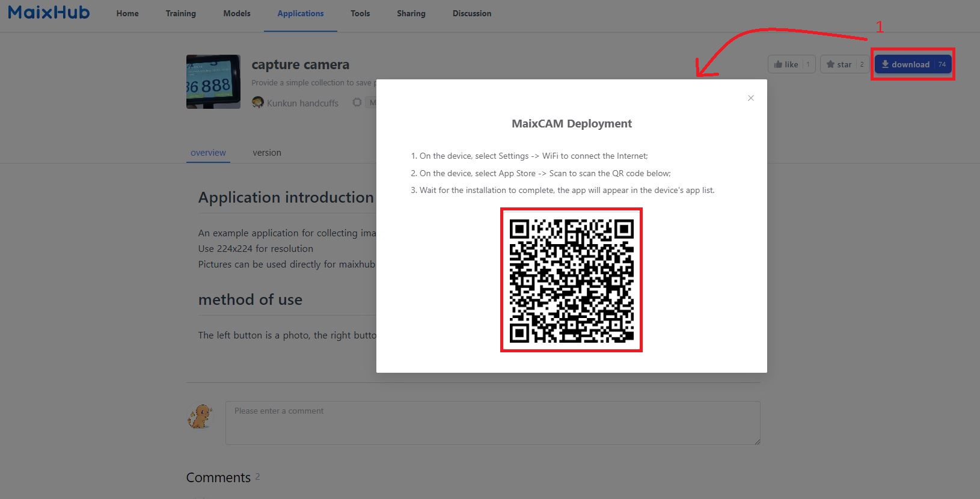Select the Applications nav item
Image resolution: width=980 pixels, height=499 pixels.
coord(301,13)
